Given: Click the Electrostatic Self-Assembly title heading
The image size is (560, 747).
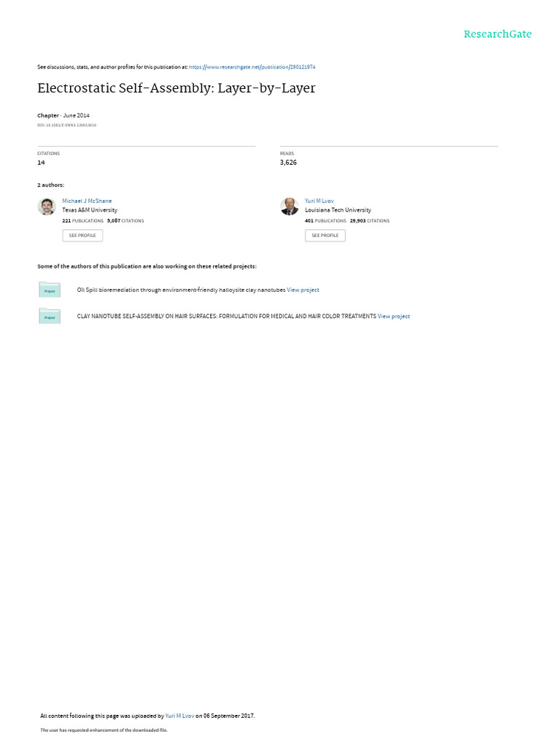Looking at the screenshot, I should coord(176,88).
